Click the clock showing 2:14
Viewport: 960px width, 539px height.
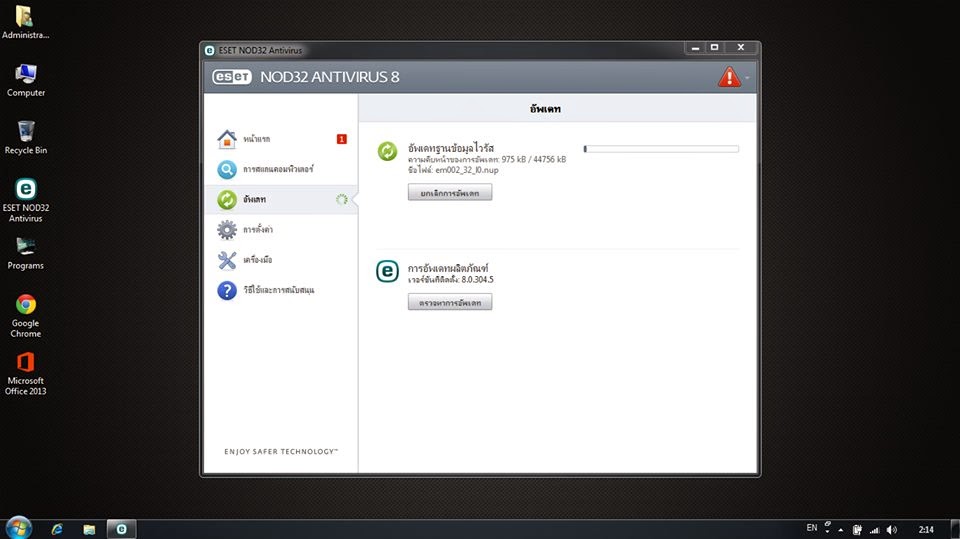coord(926,530)
